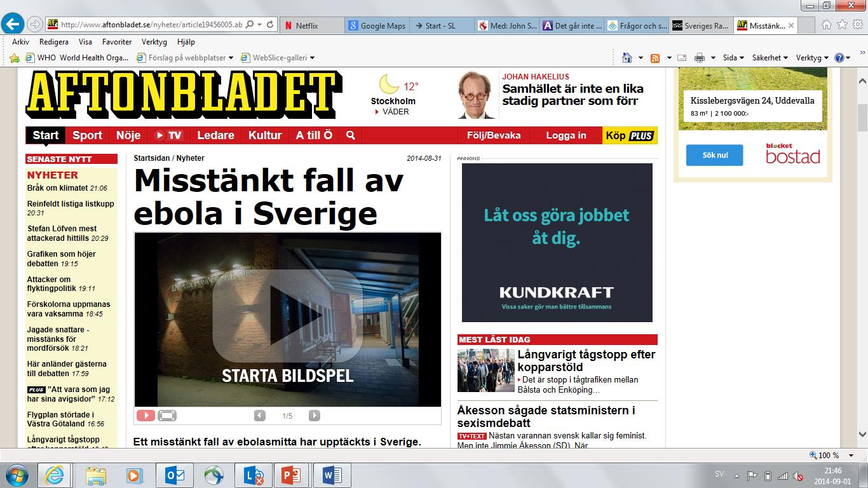The image size is (868, 488).
Task: Open PowerPoint from the taskbar
Action: [x=292, y=475]
